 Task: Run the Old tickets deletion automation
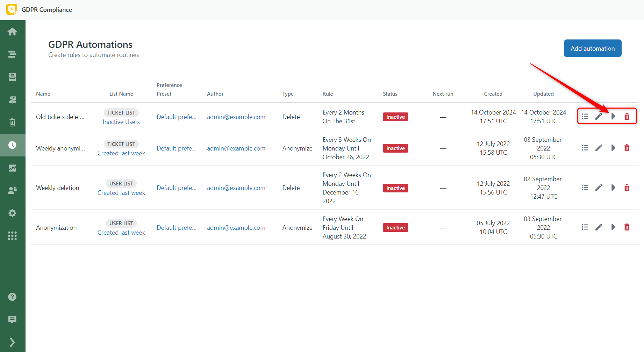(613, 116)
